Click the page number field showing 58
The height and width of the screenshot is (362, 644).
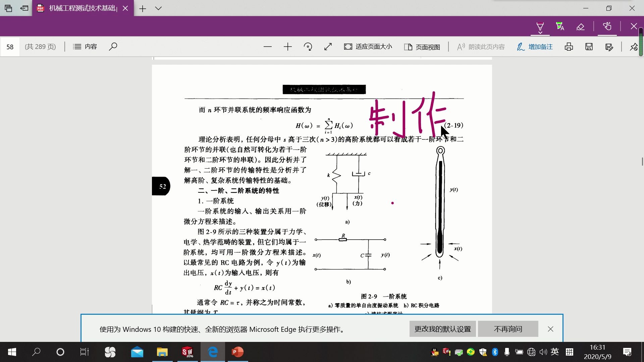coord(10,47)
